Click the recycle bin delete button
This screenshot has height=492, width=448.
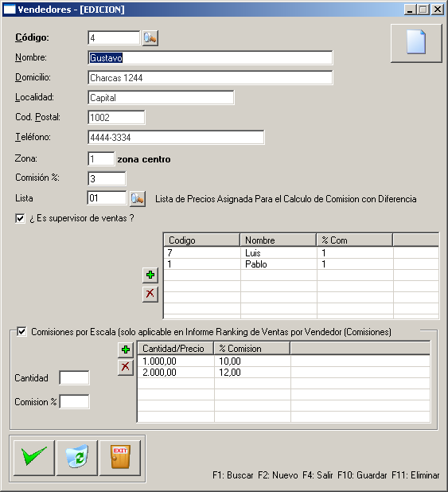click(77, 458)
